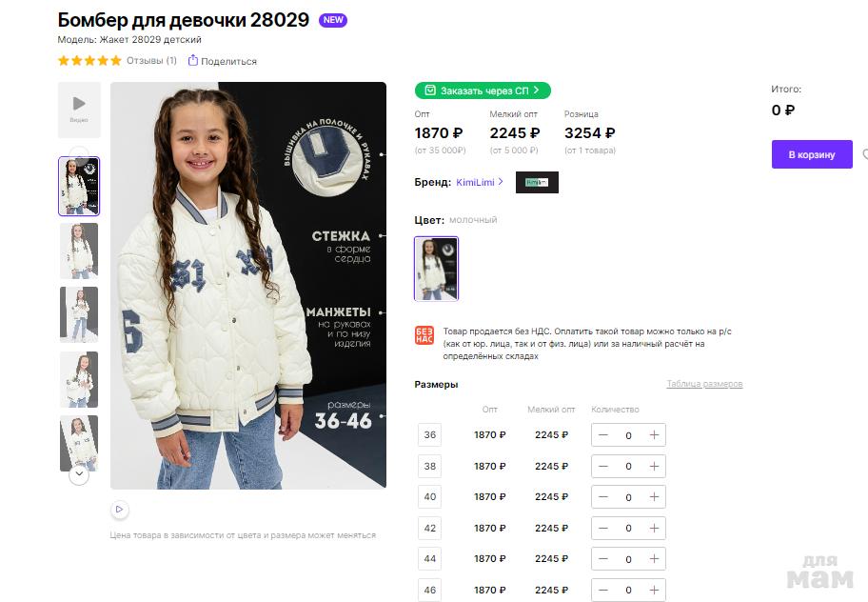Image resolution: width=868 pixels, height=602 pixels.
Task: Decrease quantity for size 38
Action: click(603, 467)
